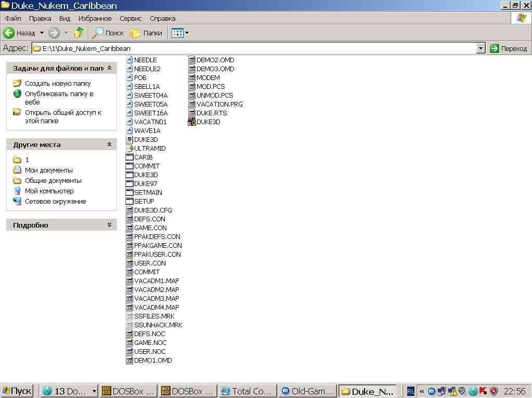Image resolution: width=532 pixels, height=398 pixels.
Task: Click Открыть общий доступ к этой папке
Action: pos(63,116)
